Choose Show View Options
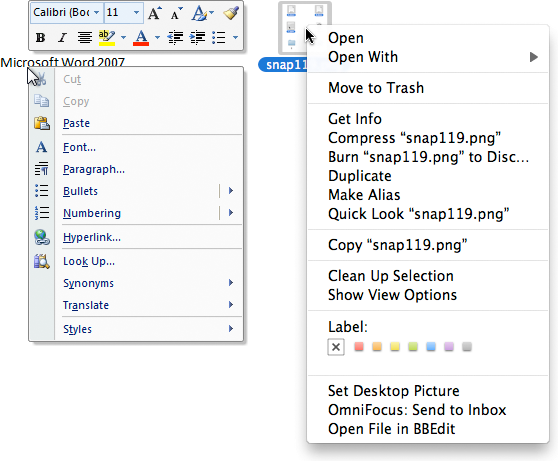558x461 pixels. tap(392, 295)
